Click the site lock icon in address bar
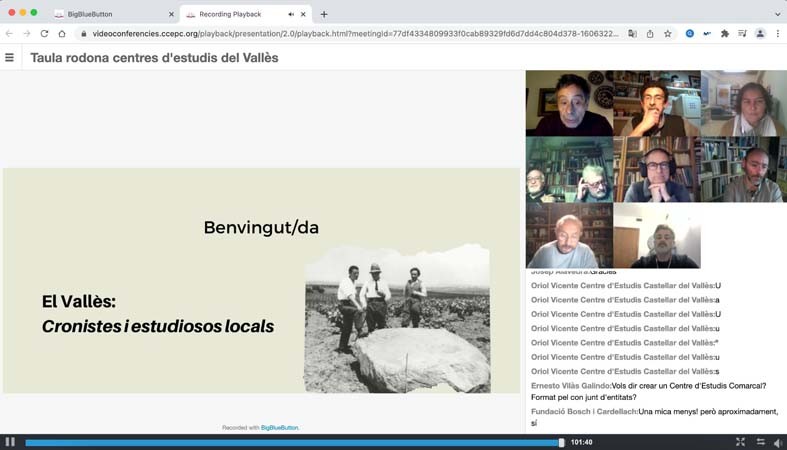The height and width of the screenshot is (450, 787). (84, 34)
